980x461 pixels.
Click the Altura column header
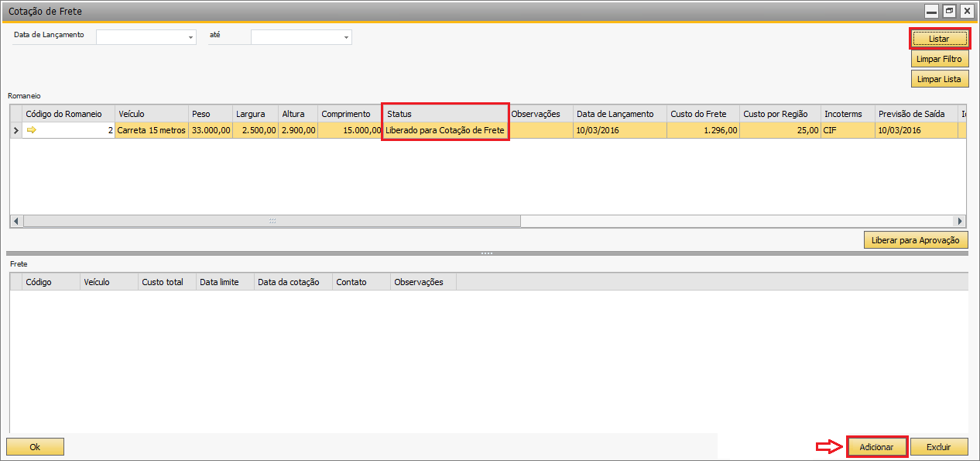click(x=298, y=114)
